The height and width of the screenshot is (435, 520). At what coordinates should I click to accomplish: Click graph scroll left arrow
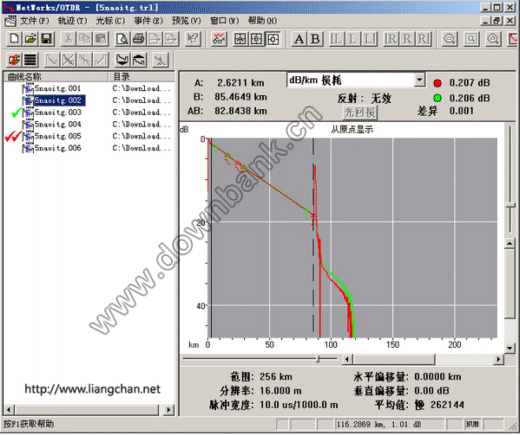(x=347, y=359)
